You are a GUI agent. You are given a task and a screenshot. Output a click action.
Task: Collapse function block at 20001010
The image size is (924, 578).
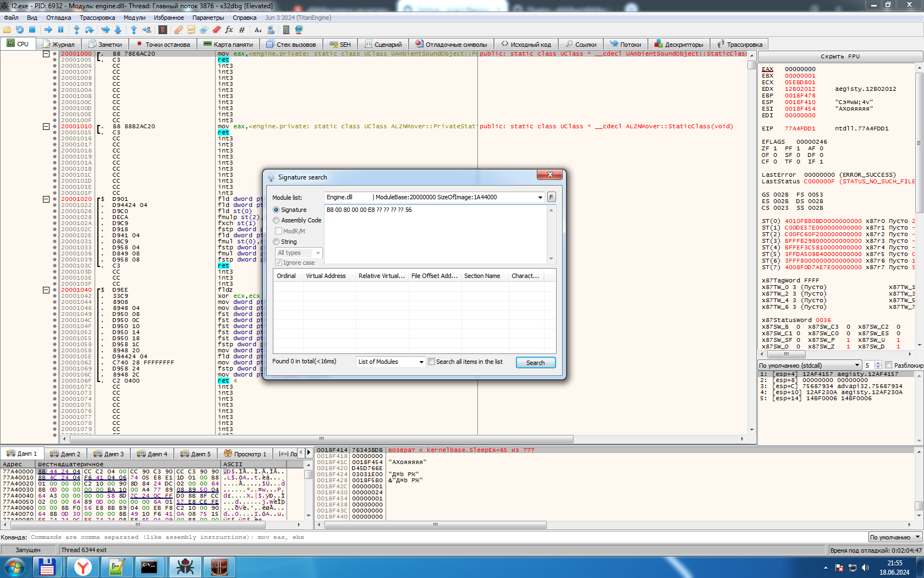tap(46, 127)
